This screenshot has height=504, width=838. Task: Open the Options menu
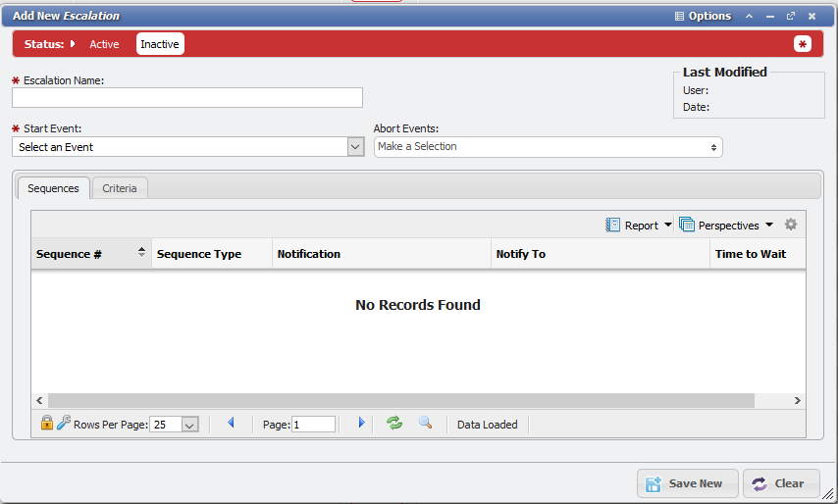point(703,16)
